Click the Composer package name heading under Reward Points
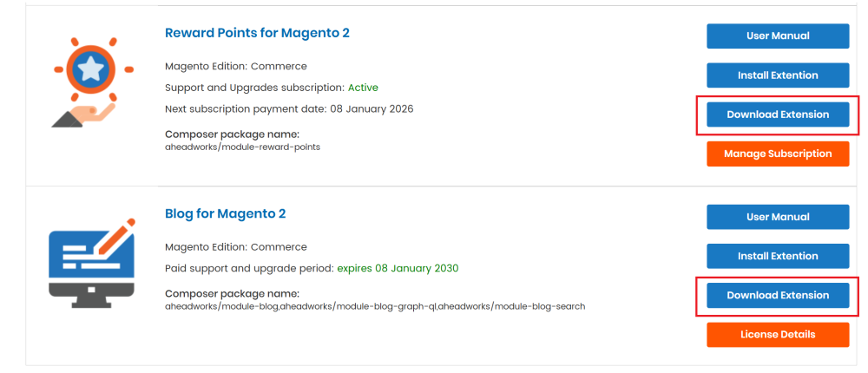The width and height of the screenshot is (868, 373). click(x=232, y=134)
